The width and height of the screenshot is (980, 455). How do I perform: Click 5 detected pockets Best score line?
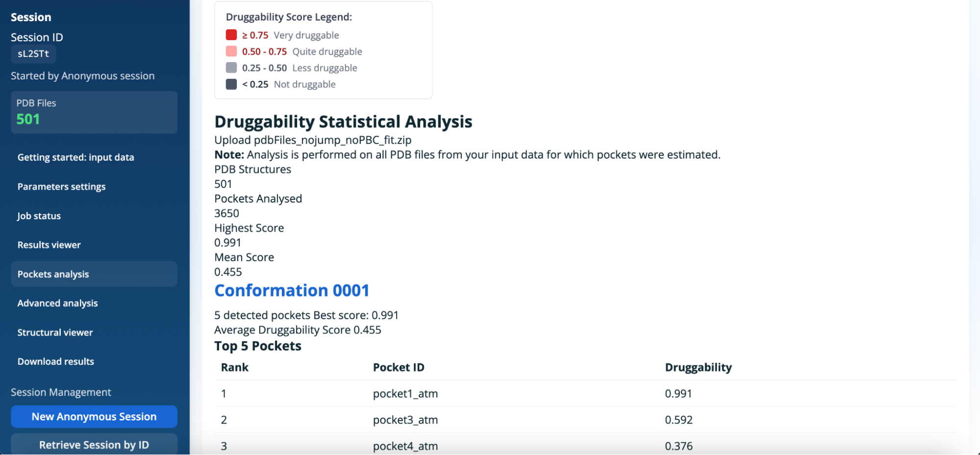[306, 315]
